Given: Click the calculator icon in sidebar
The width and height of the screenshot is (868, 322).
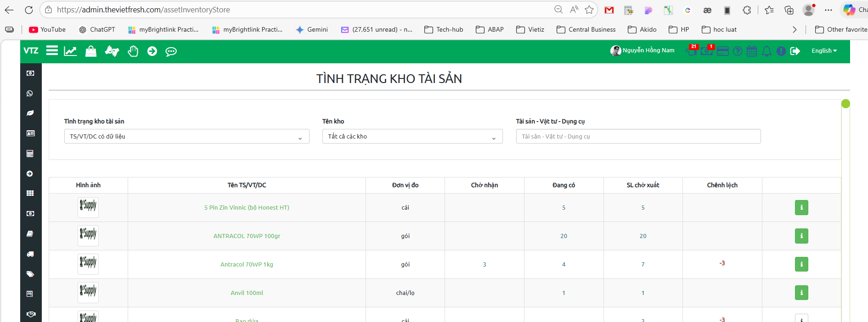Looking at the screenshot, I should tap(30, 154).
